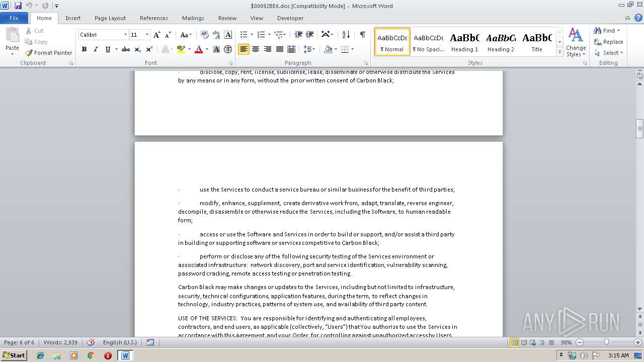Open bullet list style dropdown

point(253,35)
